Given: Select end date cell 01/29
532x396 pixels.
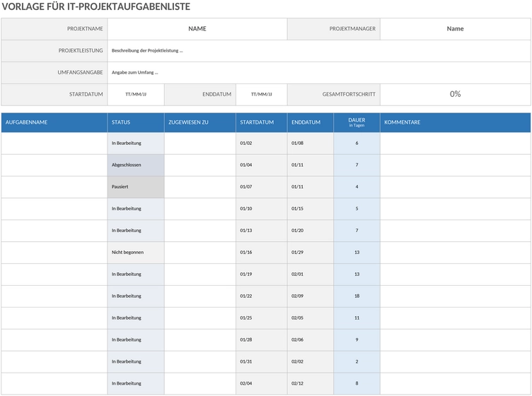Looking at the screenshot, I should click(x=311, y=252).
